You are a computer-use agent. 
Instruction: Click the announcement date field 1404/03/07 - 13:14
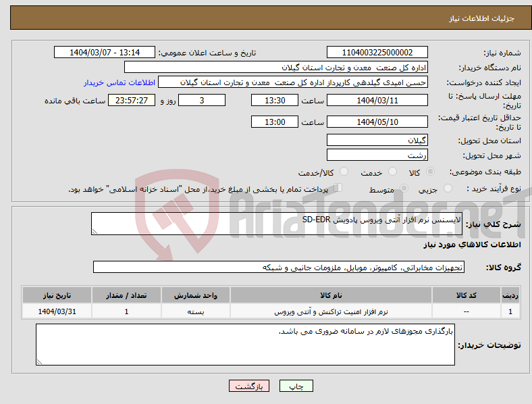coord(105,52)
